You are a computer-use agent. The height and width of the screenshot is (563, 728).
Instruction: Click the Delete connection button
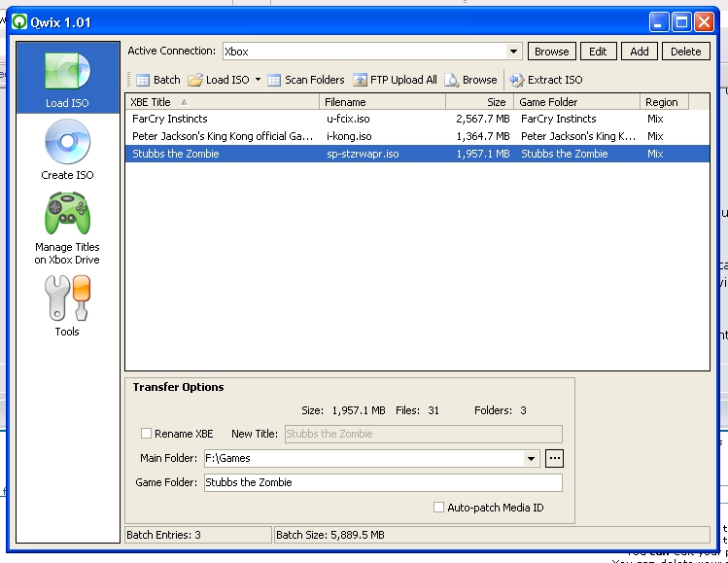click(x=686, y=52)
